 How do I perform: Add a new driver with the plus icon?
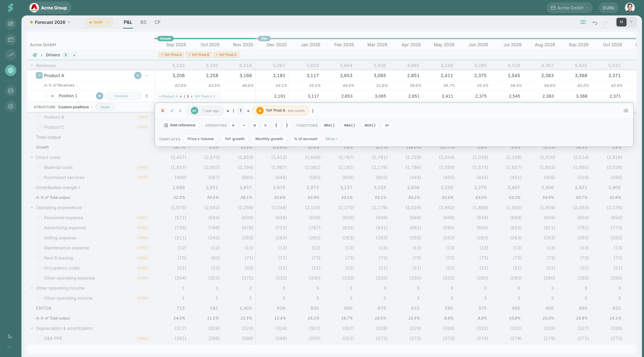tap(74, 55)
